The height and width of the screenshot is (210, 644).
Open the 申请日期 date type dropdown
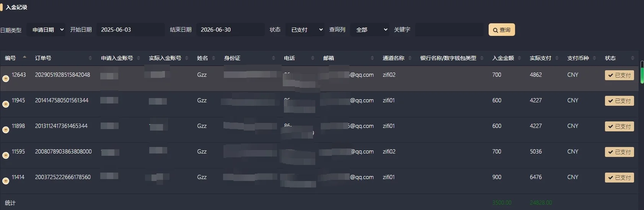[46, 30]
